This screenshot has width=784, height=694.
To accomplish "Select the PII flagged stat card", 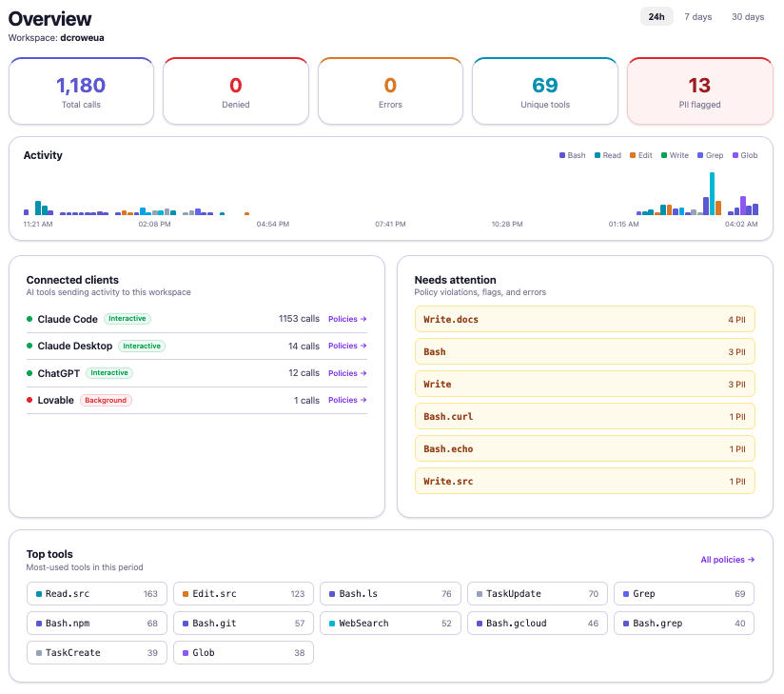I will pyautogui.click(x=699, y=90).
